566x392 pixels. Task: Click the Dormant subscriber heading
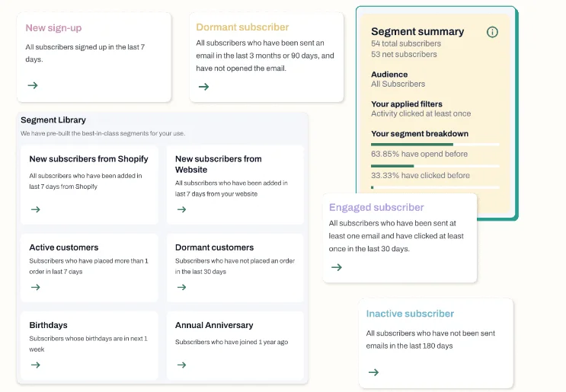(x=242, y=27)
